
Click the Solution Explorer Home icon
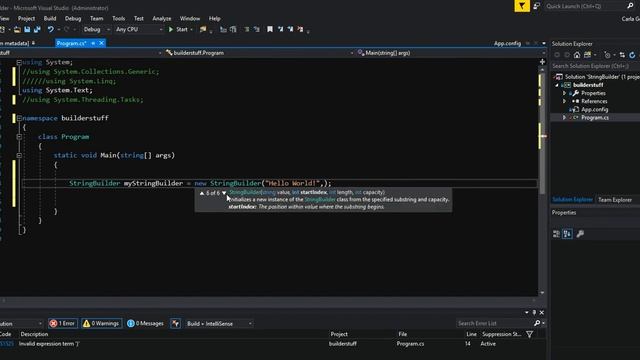[577, 55]
